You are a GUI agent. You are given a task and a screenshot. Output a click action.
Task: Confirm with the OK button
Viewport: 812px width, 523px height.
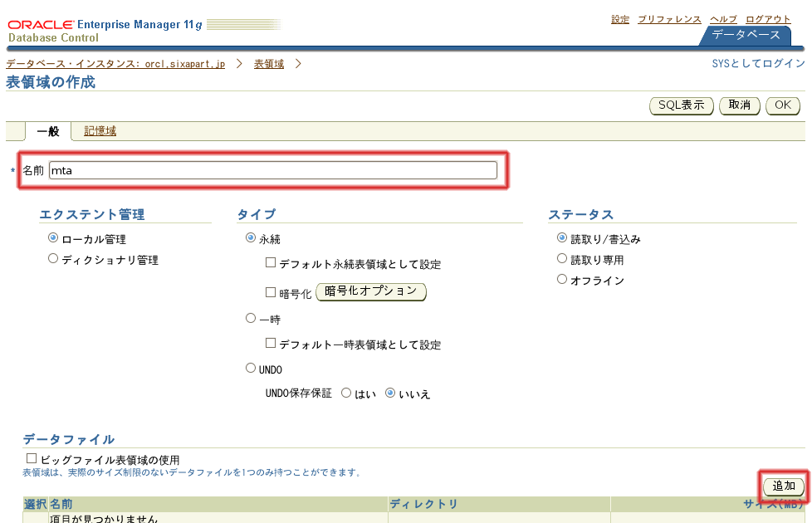pyautogui.click(x=782, y=105)
